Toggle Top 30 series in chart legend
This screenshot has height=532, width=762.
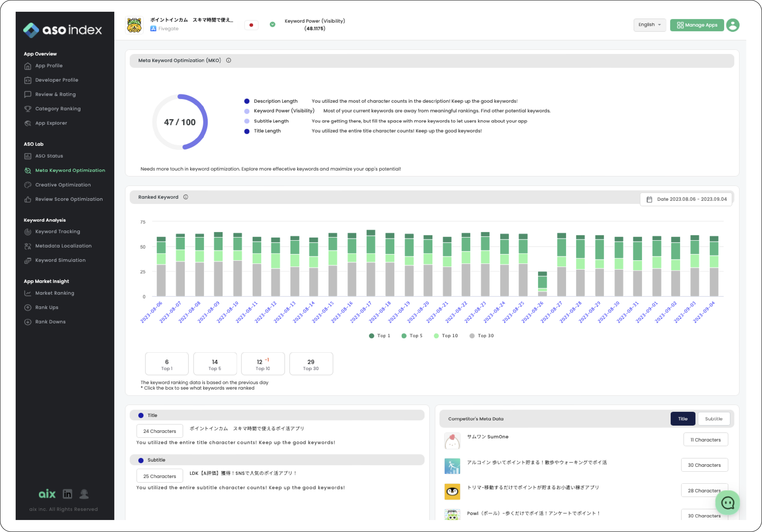pos(481,336)
